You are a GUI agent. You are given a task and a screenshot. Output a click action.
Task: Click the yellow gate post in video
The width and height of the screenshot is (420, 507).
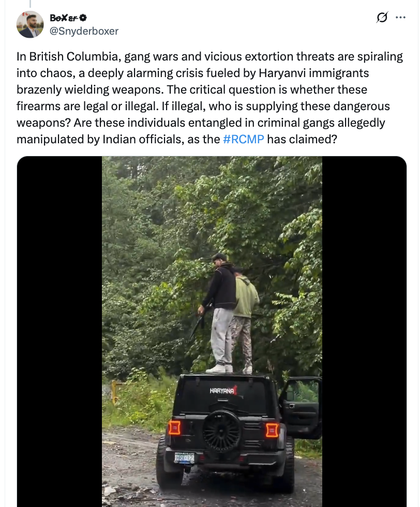(114, 392)
